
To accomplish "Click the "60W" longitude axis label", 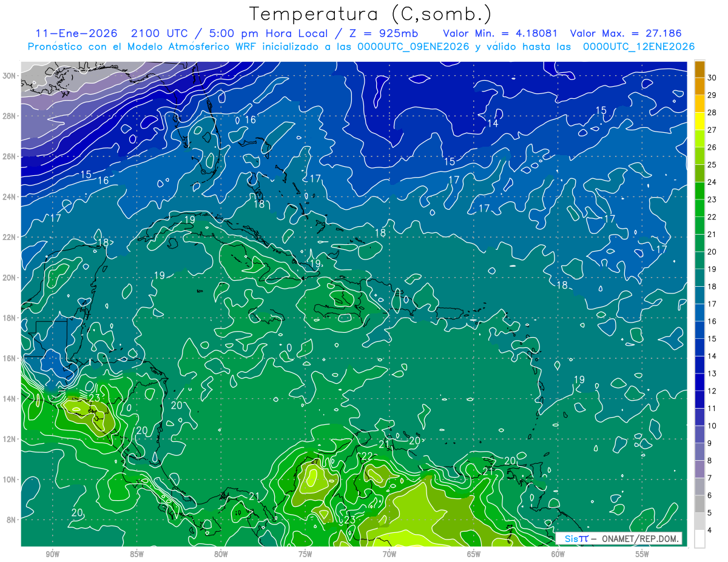I will click(x=558, y=554).
